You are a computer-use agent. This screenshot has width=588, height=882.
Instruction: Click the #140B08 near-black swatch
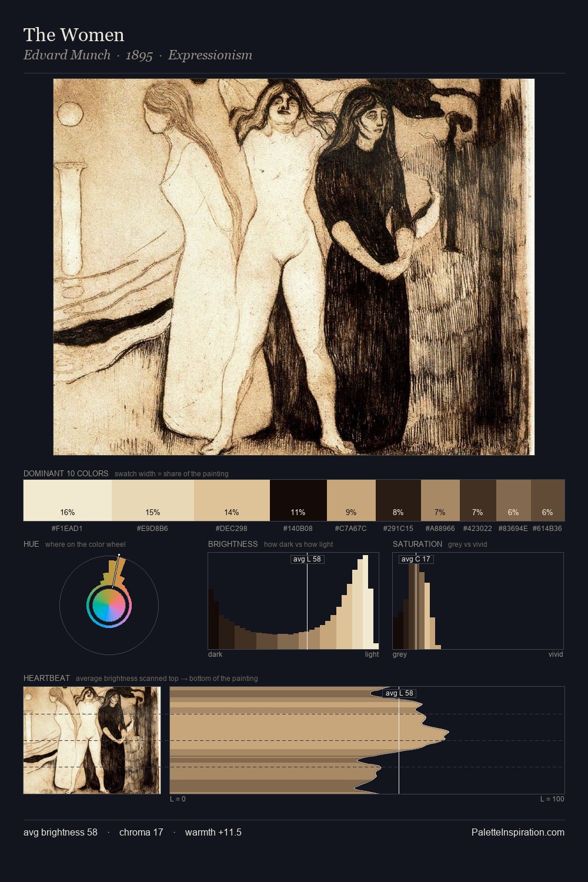point(298,500)
